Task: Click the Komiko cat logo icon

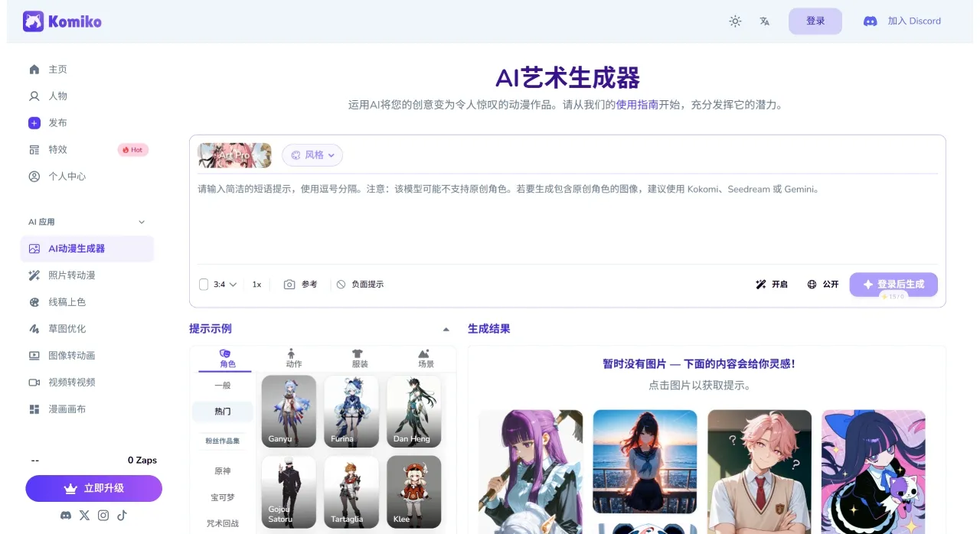Action: [x=33, y=21]
